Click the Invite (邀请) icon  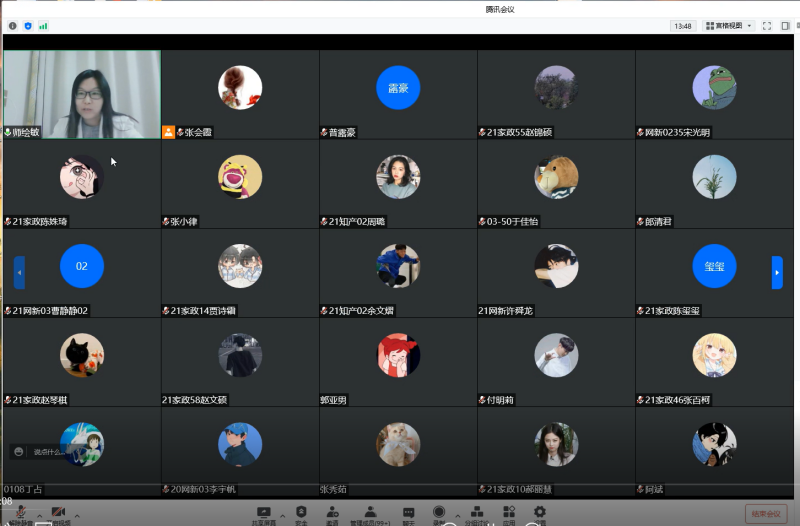332,512
